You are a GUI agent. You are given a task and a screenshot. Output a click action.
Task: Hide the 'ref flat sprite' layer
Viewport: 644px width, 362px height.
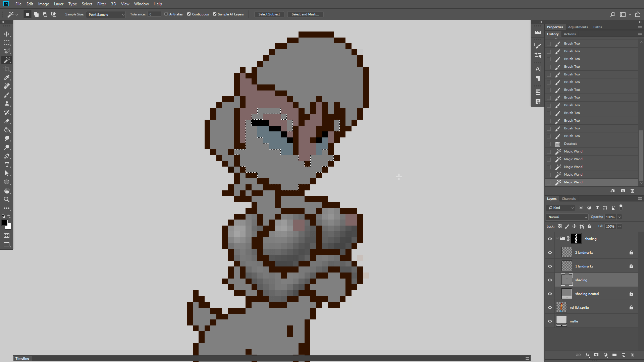click(550, 307)
